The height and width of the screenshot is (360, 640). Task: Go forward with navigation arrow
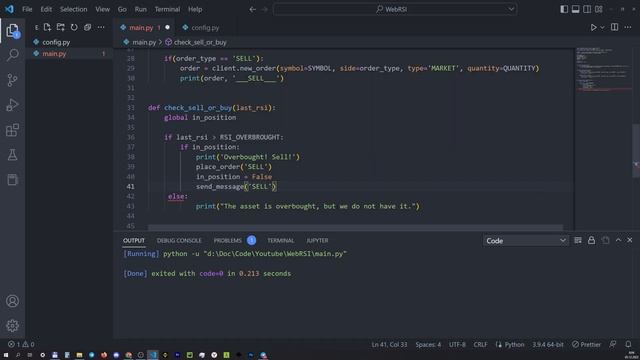tap(264, 9)
